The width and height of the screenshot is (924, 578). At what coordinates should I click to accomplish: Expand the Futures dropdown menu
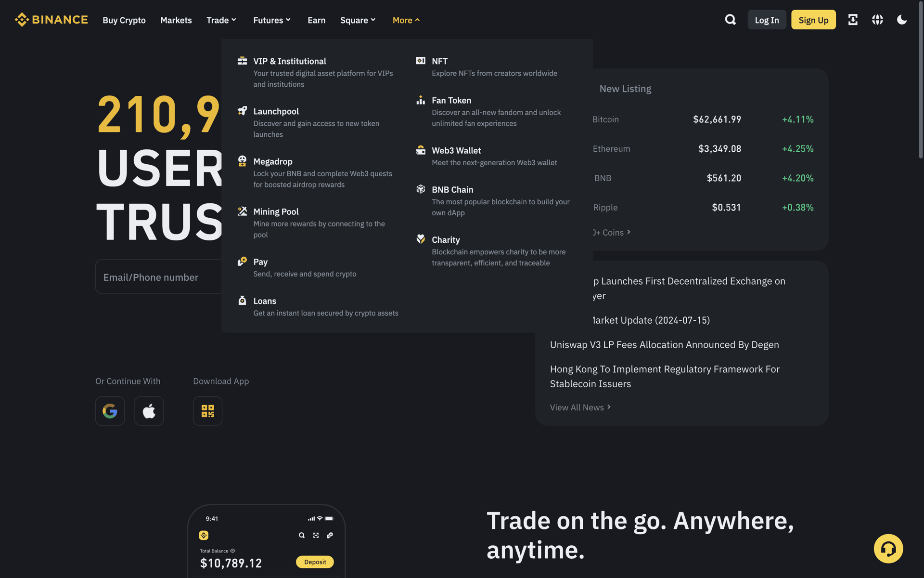(x=272, y=20)
